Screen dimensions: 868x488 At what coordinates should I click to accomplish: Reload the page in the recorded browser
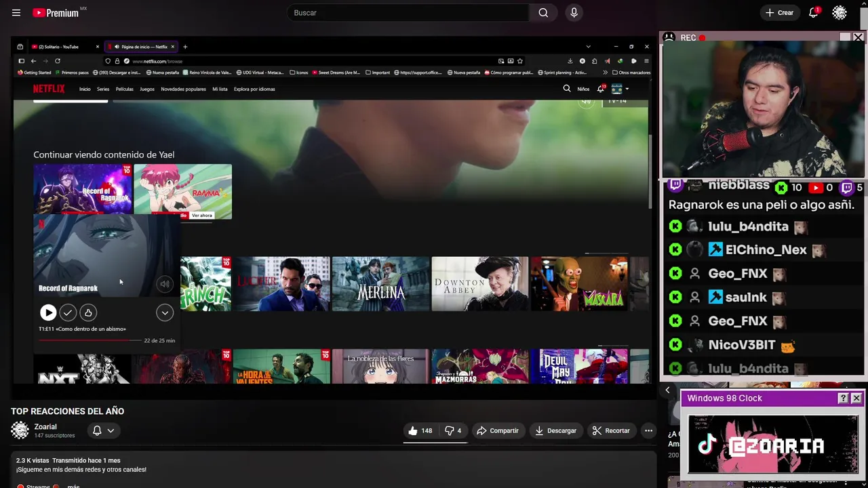click(x=58, y=61)
